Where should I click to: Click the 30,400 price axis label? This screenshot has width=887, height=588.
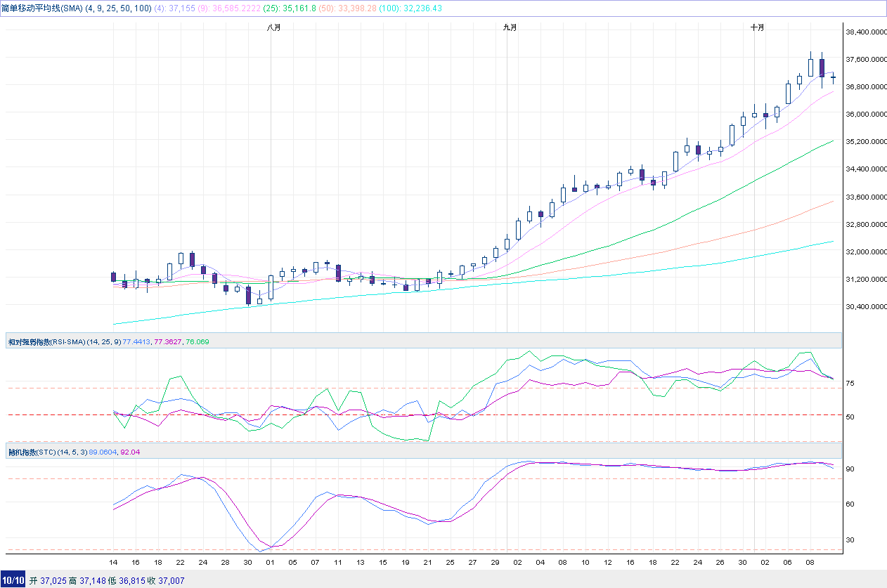tap(865, 307)
